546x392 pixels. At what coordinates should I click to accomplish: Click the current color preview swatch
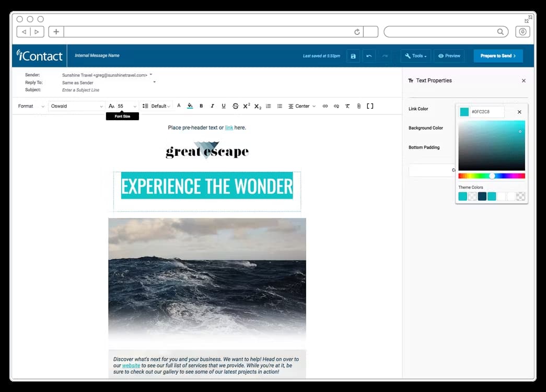coord(464,112)
